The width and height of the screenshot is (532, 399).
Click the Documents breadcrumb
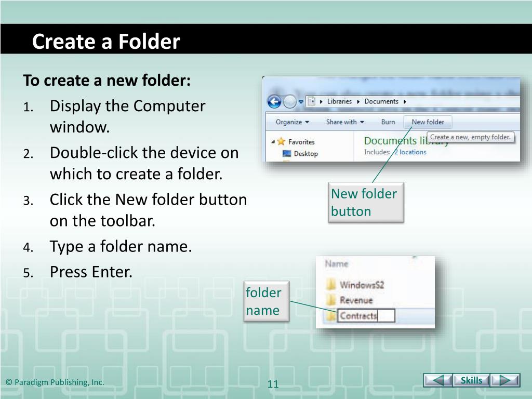381,101
